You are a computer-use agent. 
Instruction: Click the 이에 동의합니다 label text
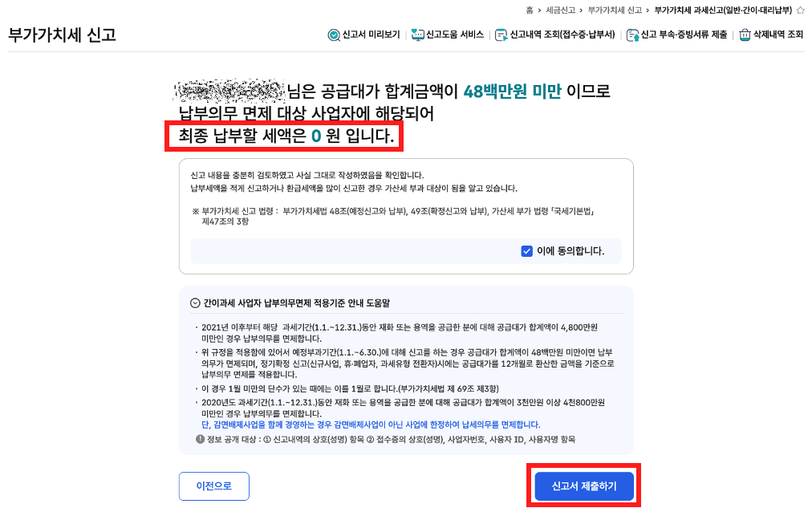570,251
